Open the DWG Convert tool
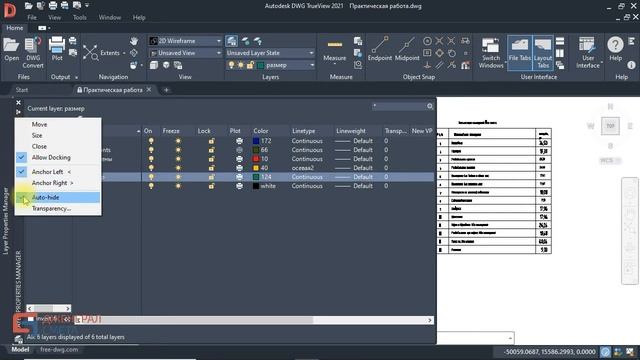Screen dimensions: 640x360 33,53
